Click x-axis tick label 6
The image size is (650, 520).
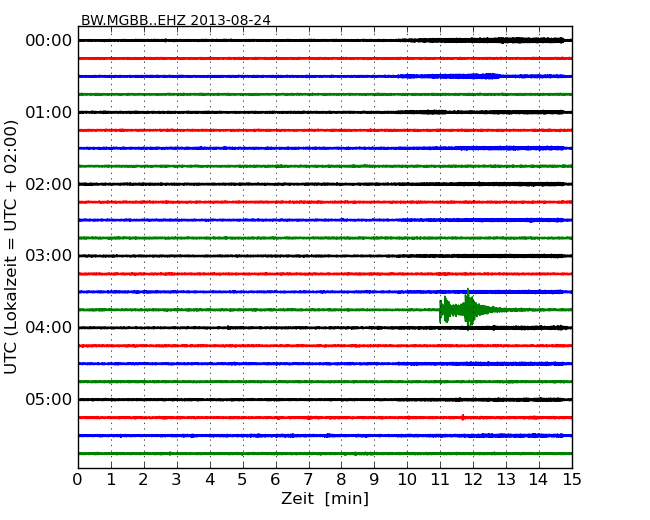point(275,480)
